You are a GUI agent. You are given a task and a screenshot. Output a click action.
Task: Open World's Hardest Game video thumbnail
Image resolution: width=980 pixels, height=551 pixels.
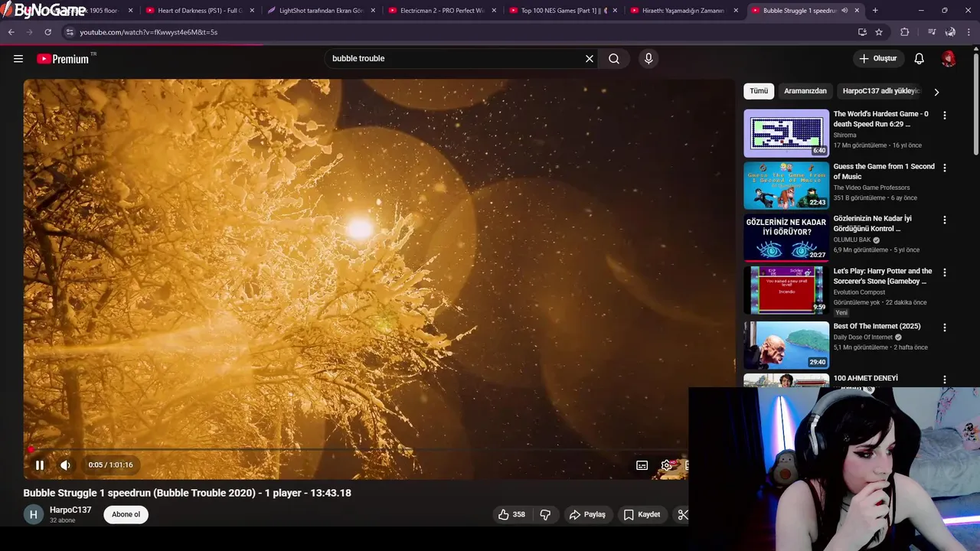point(786,133)
